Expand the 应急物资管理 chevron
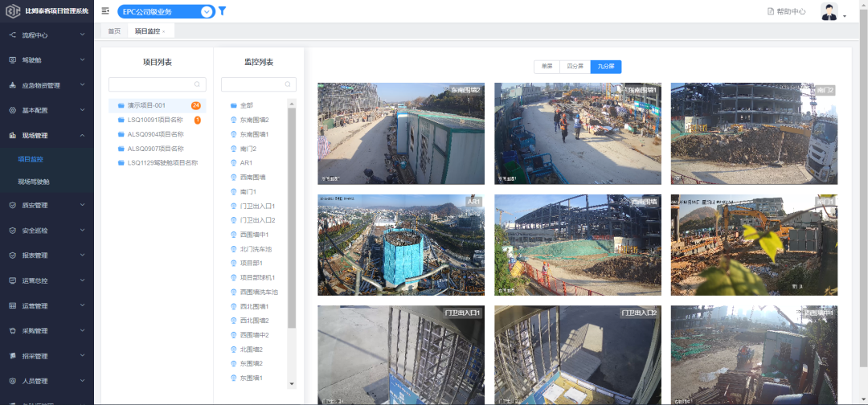The height and width of the screenshot is (405, 868). [x=83, y=85]
